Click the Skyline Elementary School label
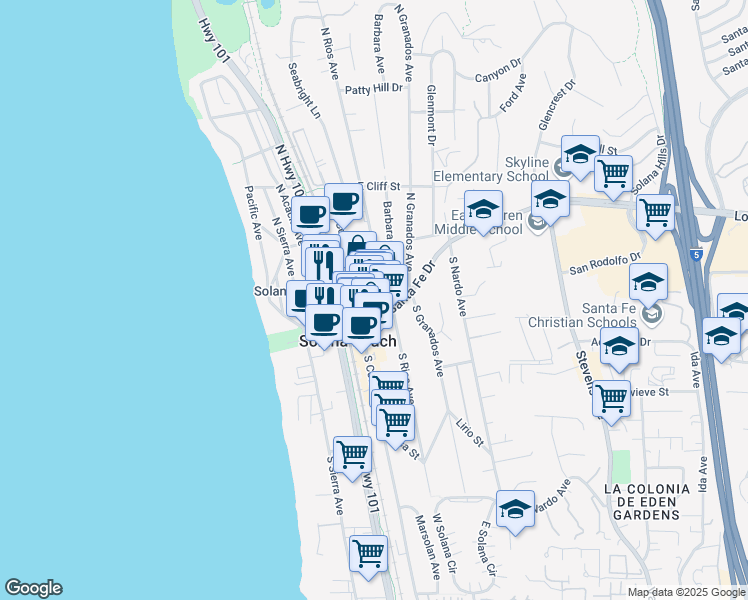Viewport: 748px width, 600px height. [x=491, y=169]
